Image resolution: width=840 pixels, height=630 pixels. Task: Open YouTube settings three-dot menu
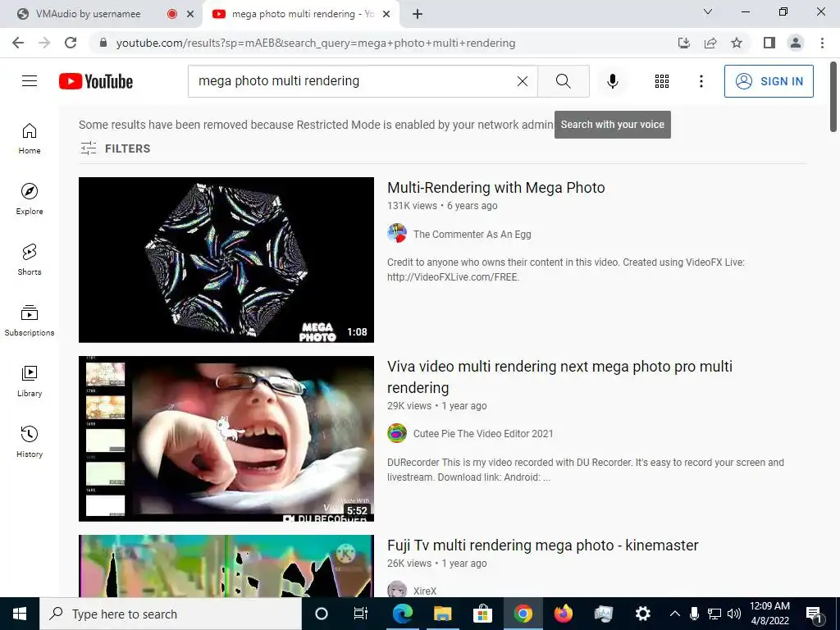coord(701,81)
